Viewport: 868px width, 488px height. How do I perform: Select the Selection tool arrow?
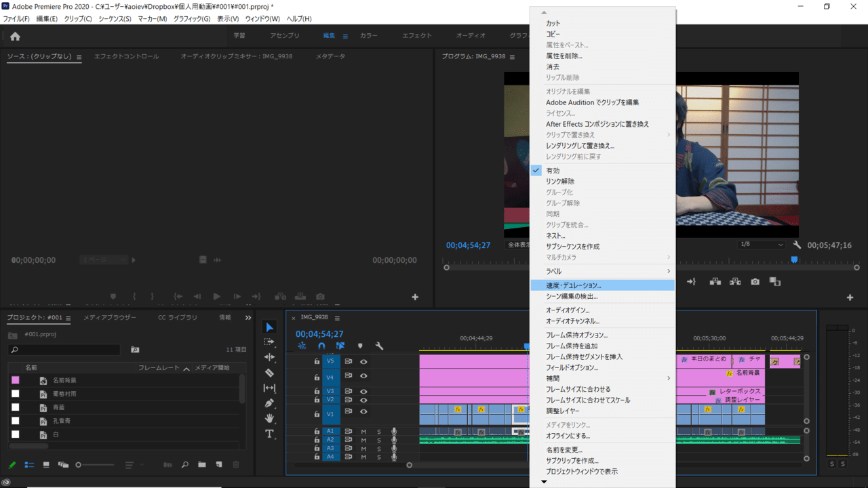click(270, 327)
